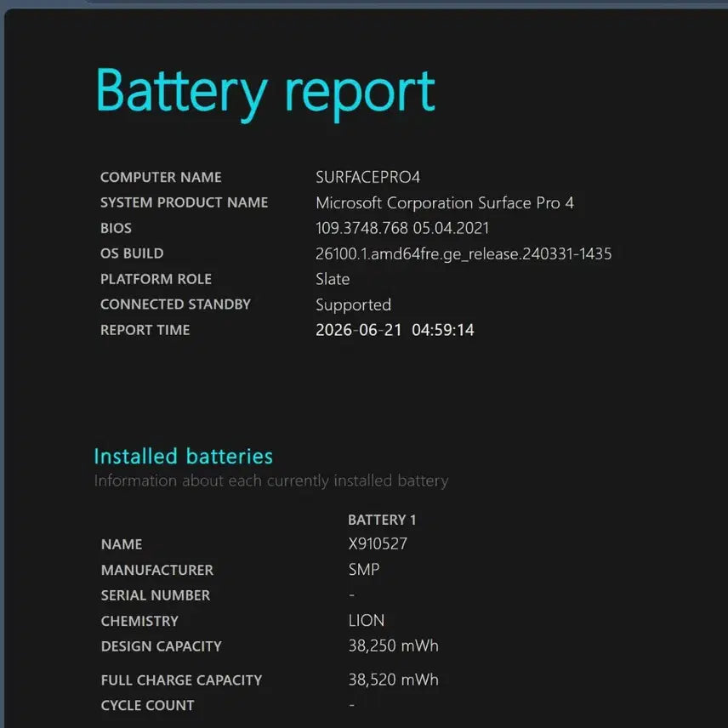Click the SMP manufacturer value

point(364,569)
